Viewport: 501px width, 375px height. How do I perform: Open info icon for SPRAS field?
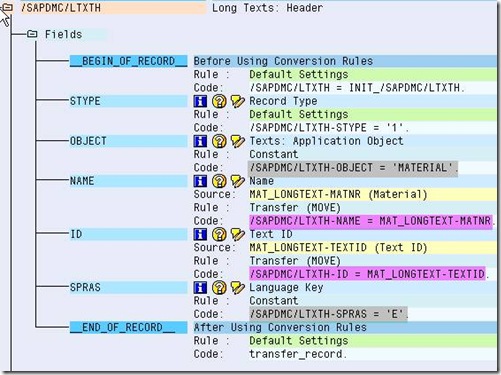(x=200, y=287)
